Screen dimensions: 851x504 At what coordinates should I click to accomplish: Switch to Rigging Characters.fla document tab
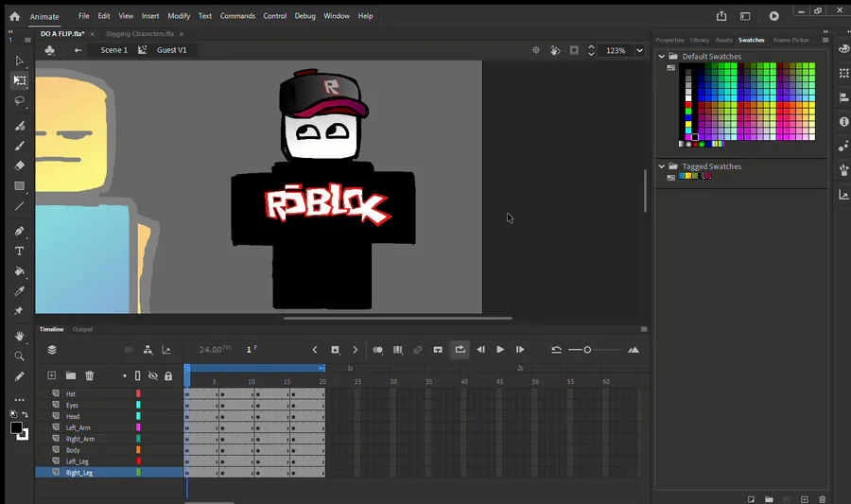140,34
